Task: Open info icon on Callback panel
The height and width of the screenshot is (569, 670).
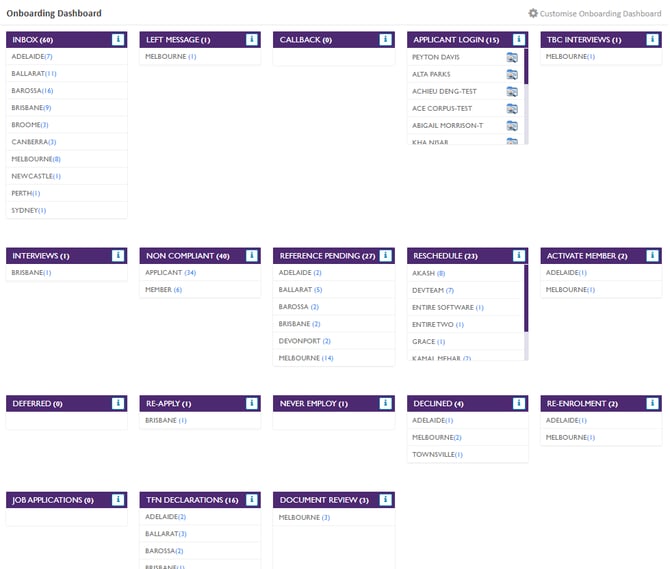Action: pyautogui.click(x=386, y=40)
